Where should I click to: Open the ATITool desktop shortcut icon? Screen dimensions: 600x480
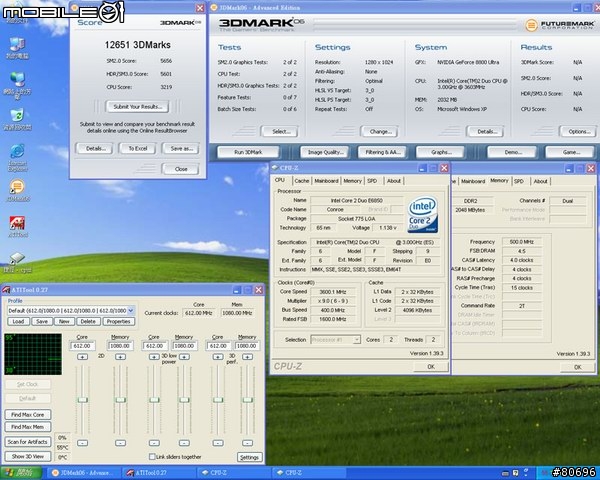coord(17,223)
